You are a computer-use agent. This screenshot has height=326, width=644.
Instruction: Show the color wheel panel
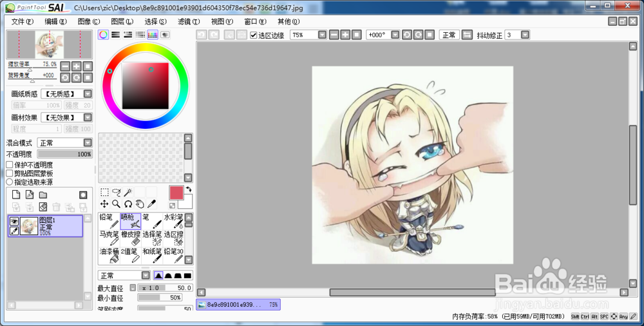103,35
